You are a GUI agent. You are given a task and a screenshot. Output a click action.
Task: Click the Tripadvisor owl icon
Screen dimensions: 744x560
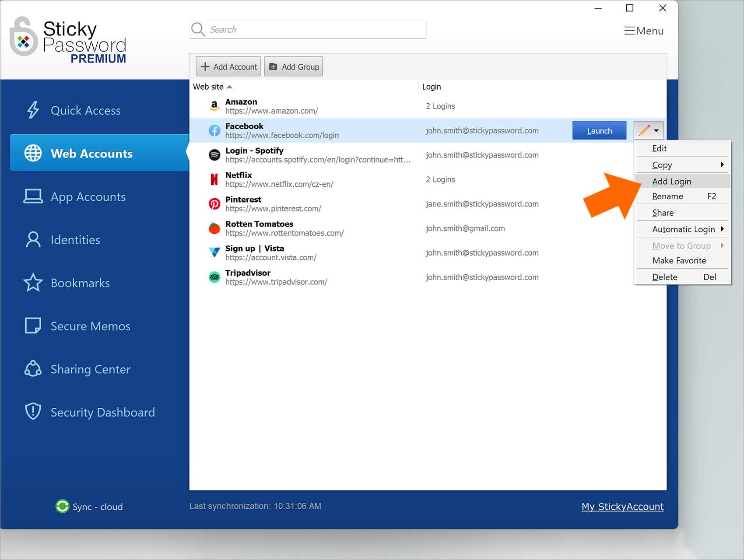214,277
